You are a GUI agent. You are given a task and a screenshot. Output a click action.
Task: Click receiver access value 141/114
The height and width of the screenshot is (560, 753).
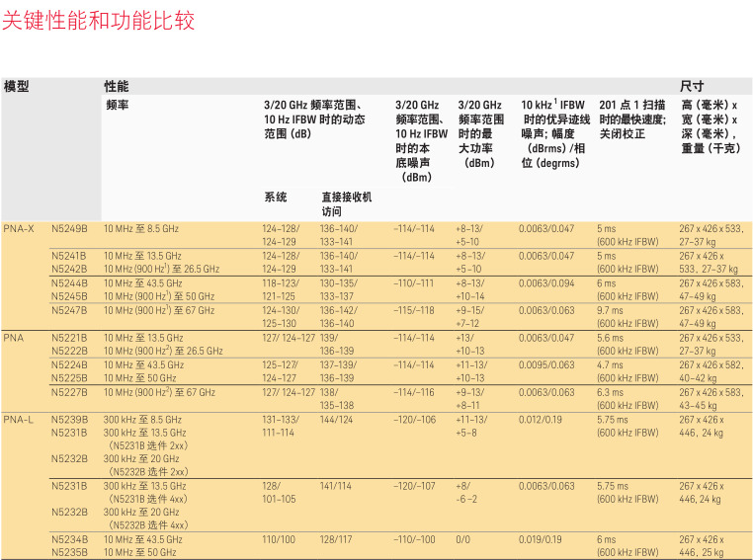[x=336, y=486]
